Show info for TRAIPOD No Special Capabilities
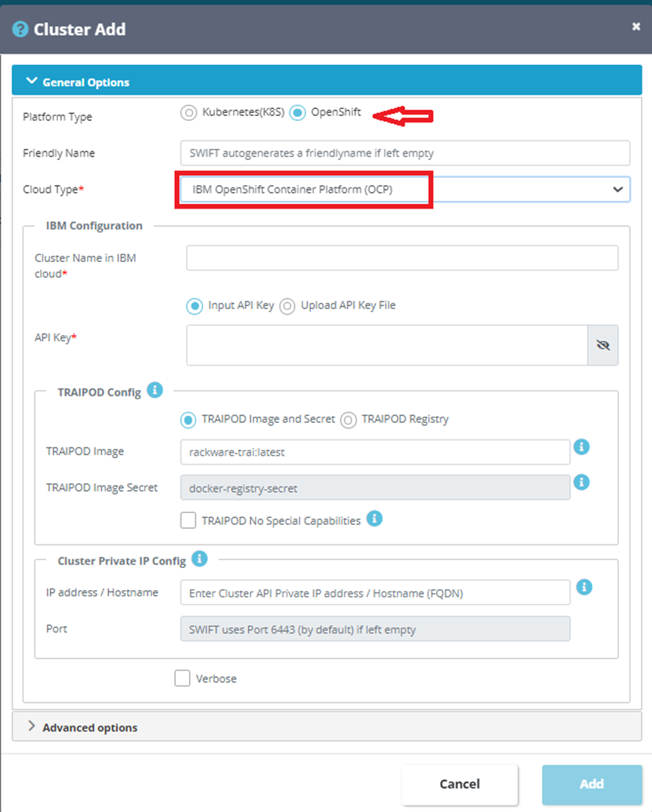Screen dimensions: 652x812 (x=374, y=518)
